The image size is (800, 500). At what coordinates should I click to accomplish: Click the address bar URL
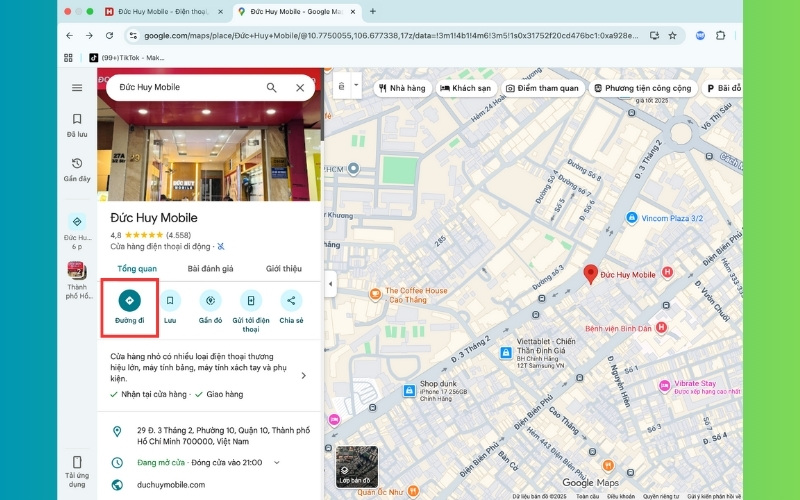pyautogui.click(x=391, y=35)
